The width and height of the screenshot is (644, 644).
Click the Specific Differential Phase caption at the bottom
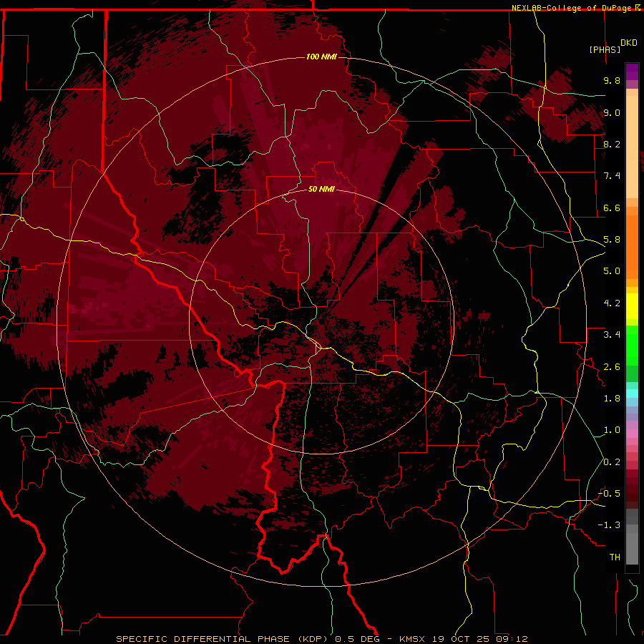[x=321, y=639]
